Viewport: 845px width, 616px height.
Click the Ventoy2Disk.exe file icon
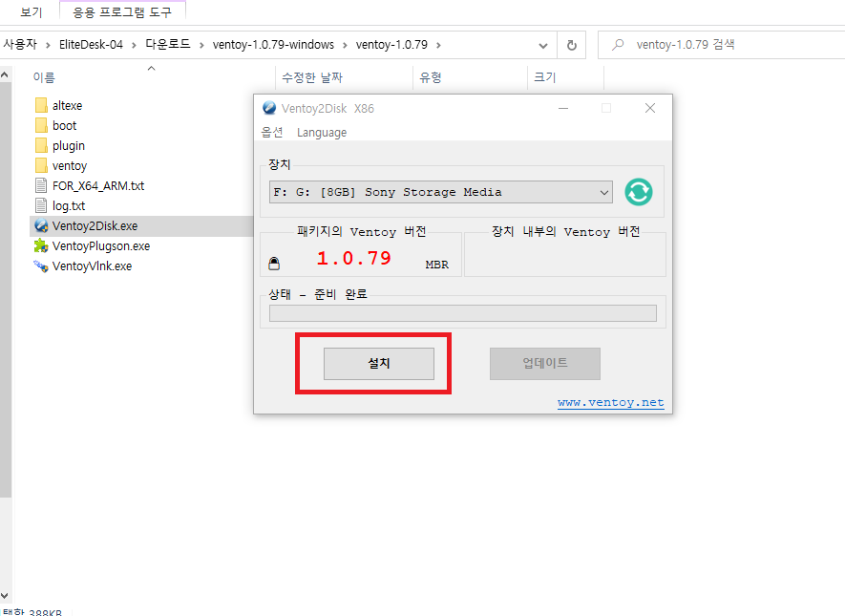point(41,225)
